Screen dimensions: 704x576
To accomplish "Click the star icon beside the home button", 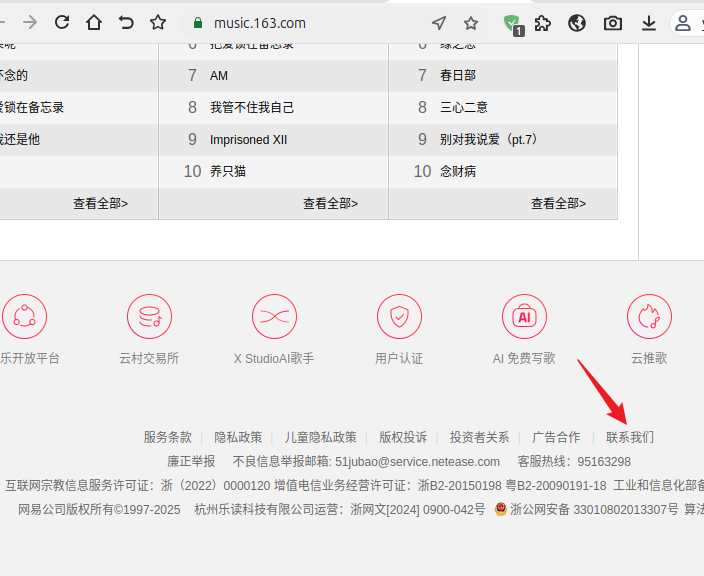I will [158, 22].
